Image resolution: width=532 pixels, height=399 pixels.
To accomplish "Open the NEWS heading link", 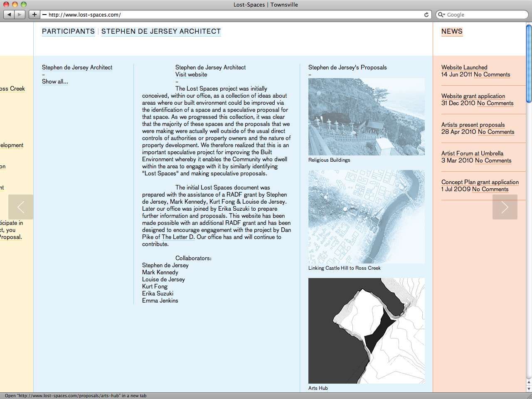I will (452, 32).
